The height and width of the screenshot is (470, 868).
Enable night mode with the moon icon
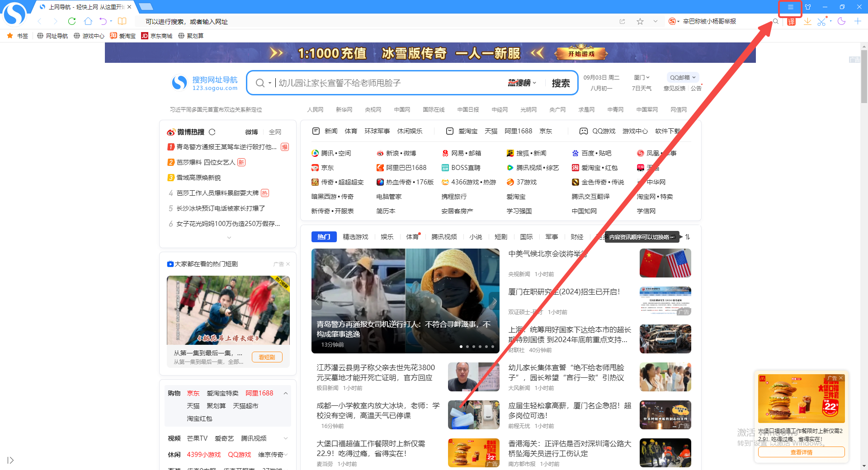pyautogui.click(x=841, y=21)
